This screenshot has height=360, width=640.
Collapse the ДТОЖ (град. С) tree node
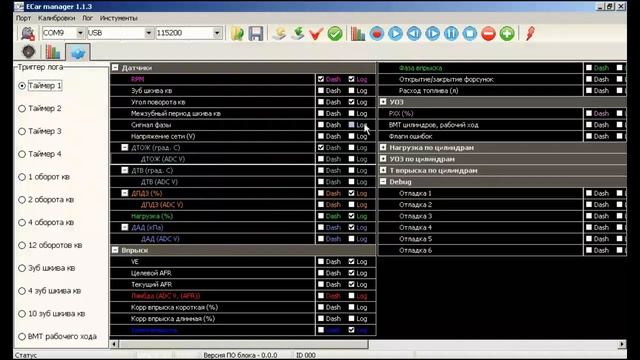point(125,147)
